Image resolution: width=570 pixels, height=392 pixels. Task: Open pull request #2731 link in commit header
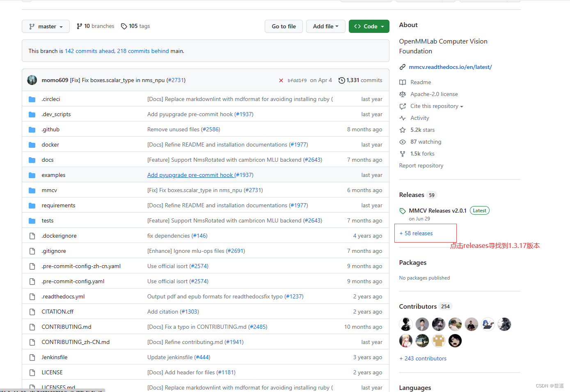point(176,80)
